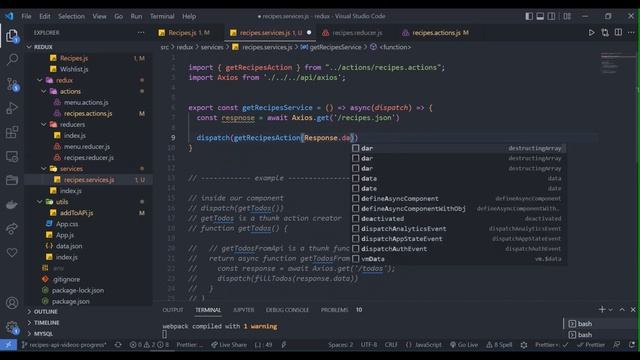The height and width of the screenshot is (360, 640).
Task: Click the open changes icon in editor toolbar
Action: (605, 33)
